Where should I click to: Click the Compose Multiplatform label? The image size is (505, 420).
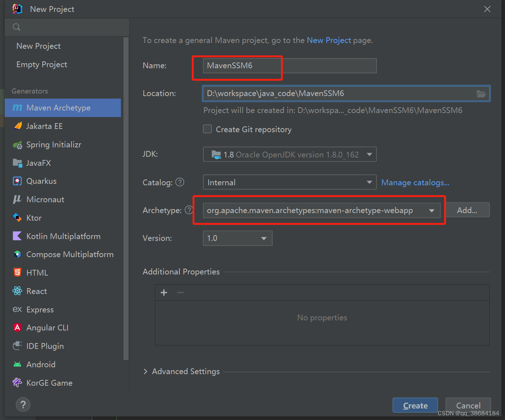tap(70, 254)
